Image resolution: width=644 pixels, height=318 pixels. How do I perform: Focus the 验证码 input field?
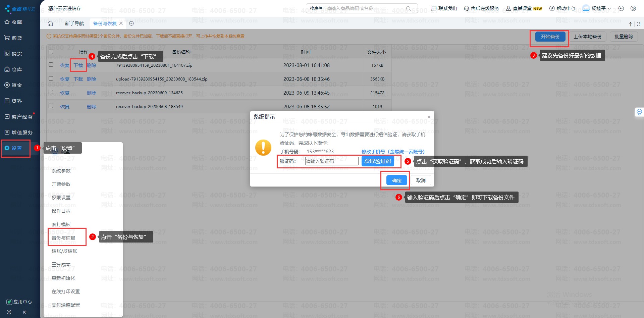click(331, 161)
